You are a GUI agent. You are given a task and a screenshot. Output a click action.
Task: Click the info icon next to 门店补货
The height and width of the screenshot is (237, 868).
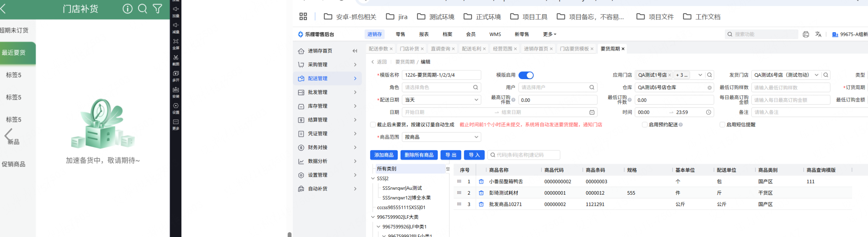point(127,8)
